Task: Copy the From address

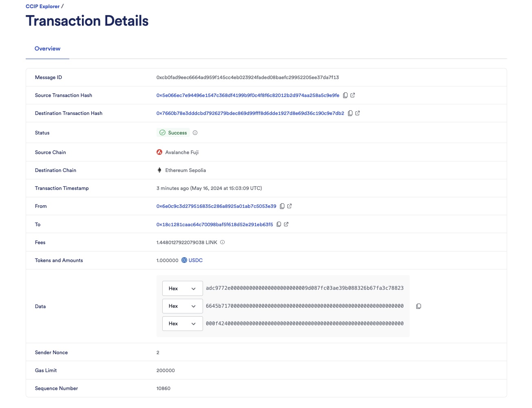Action: click(x=283, y=206)
